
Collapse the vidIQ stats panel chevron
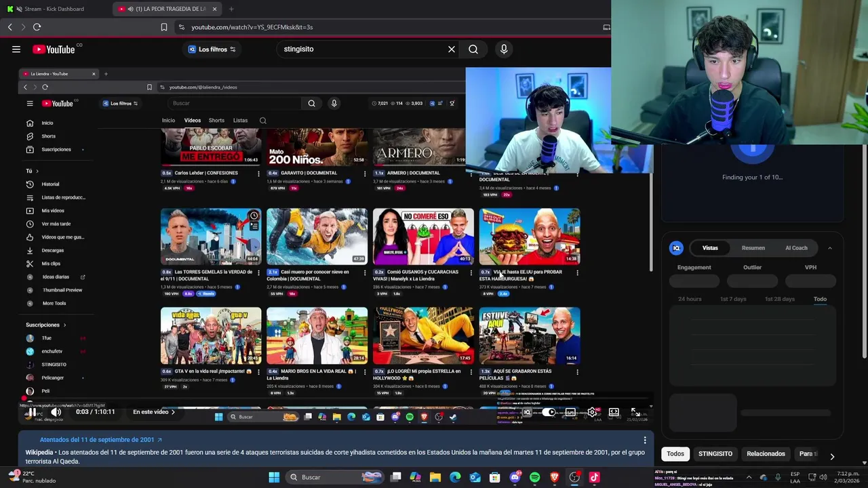coord(830,248)
